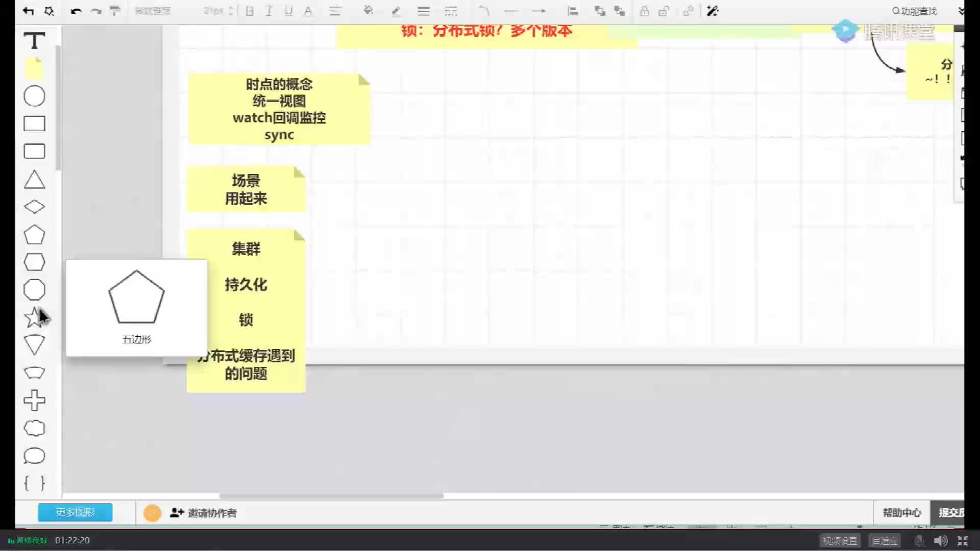This screenshot has width=980, height=551.
Task: Select the Text tool in shape panel
Action: (x=34, y=41)
